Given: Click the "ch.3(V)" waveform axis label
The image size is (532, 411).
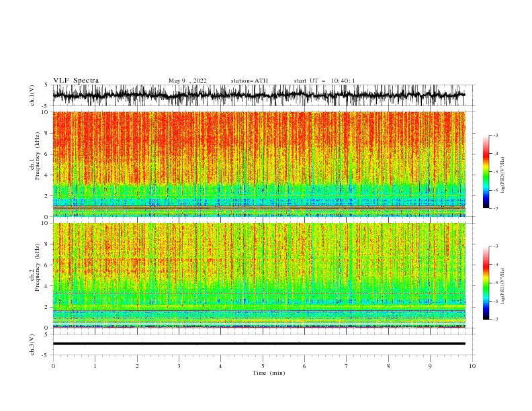Looking at the screenshot, I should (x=32, y=345).
